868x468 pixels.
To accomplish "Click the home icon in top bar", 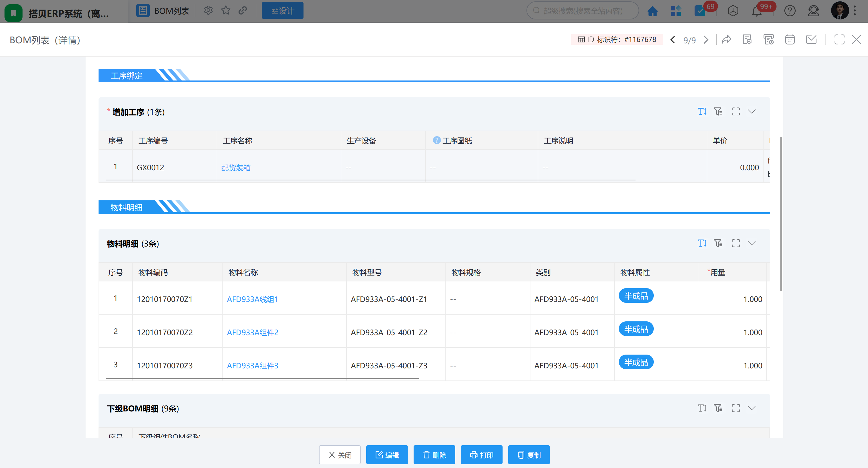I will (652, 11).
